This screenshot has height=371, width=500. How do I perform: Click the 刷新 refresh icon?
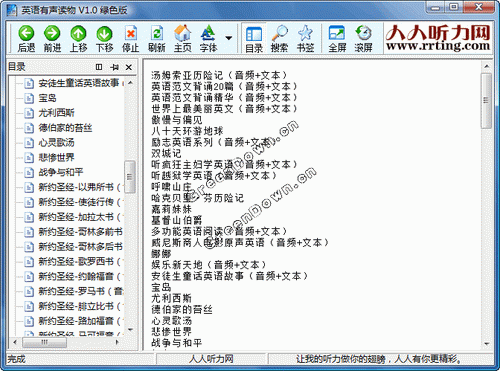[157, 34]
